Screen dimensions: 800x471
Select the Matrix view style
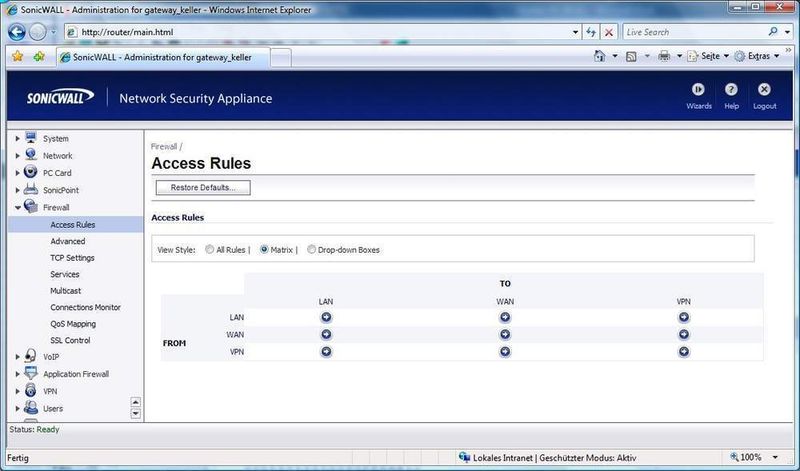(x=264, y=250)
